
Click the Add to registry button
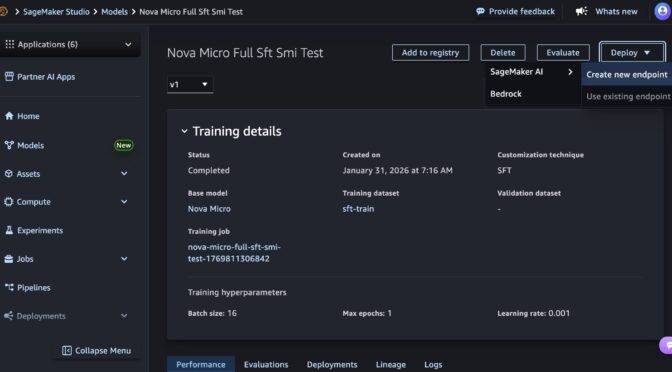pos(430,53)
